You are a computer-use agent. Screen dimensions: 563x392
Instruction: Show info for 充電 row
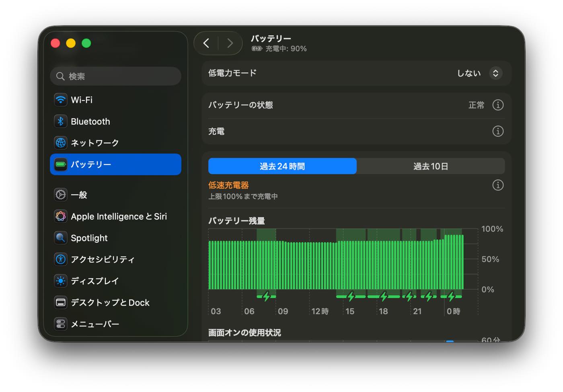[498, 131]
